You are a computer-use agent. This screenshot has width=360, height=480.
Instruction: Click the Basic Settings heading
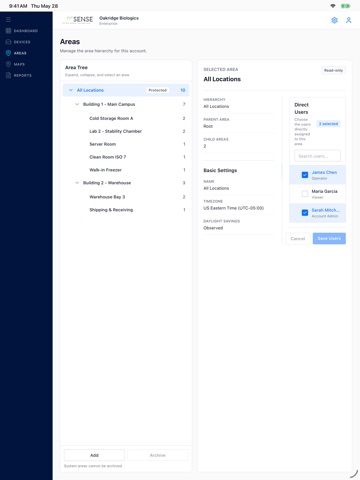(x=220, y=170)
